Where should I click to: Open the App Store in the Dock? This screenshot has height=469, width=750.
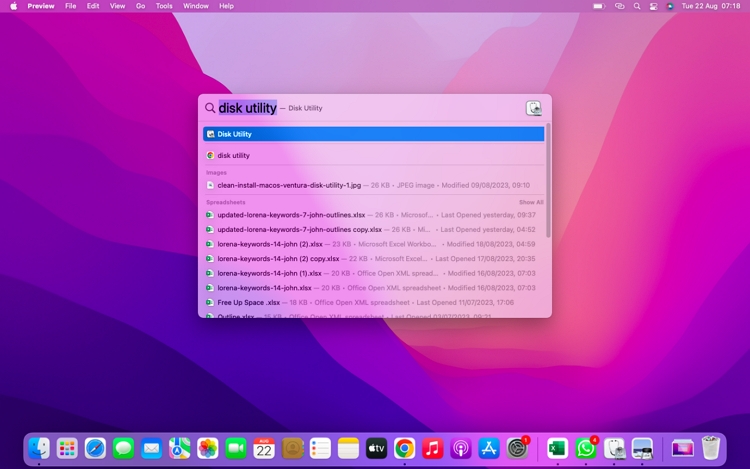[489, 448]
